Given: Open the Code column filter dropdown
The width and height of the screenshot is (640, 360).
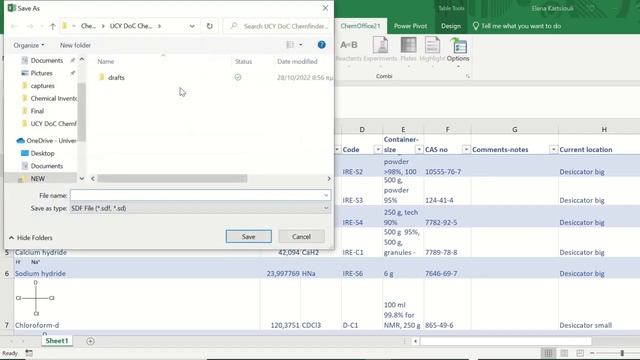Looking at the screenshot, I should [378, 150].
